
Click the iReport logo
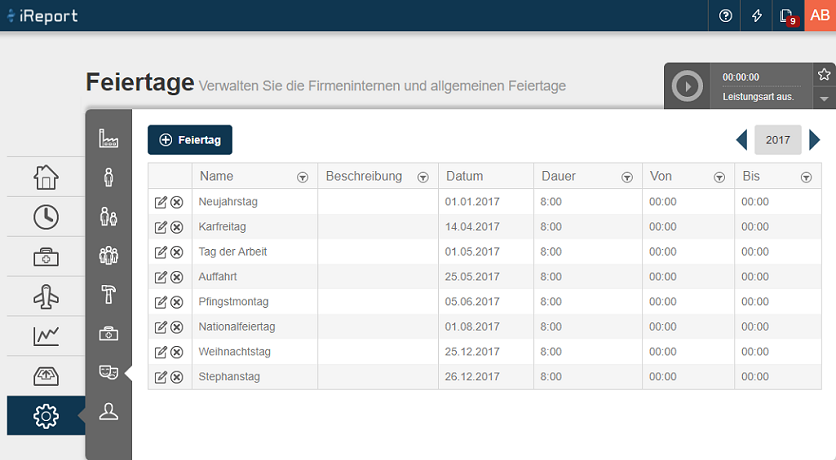tap(43, 16)
